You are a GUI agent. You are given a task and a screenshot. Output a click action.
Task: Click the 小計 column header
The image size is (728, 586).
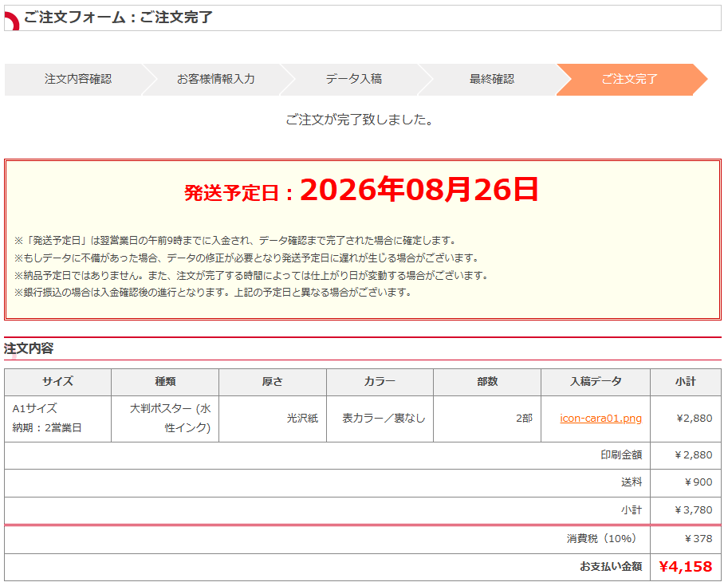tap(685, 382)
